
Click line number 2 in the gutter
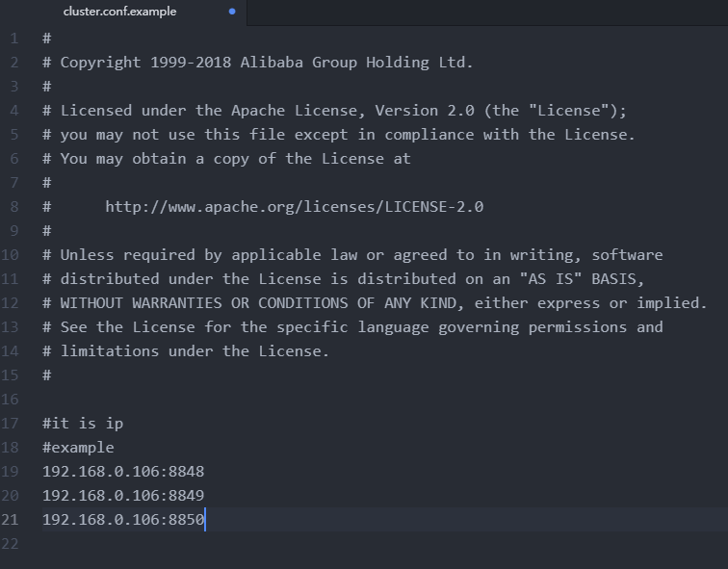[x=14, y=63]
